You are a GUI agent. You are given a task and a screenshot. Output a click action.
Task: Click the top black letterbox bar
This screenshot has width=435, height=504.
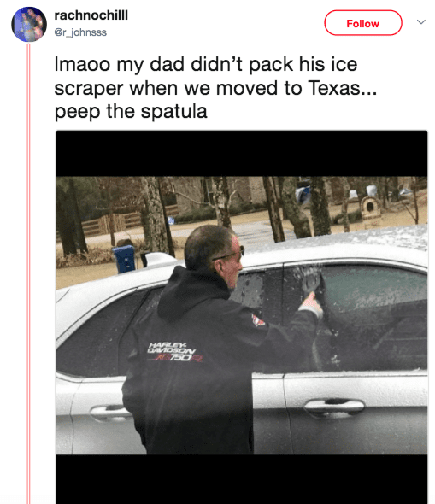[x=242, y=154]
